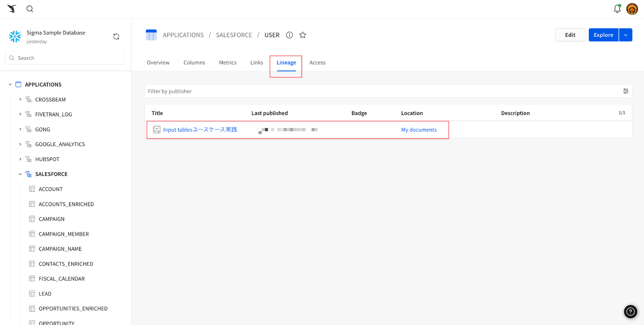Open the user avatar menu
The image size is (644, 325).
point(632,9)
